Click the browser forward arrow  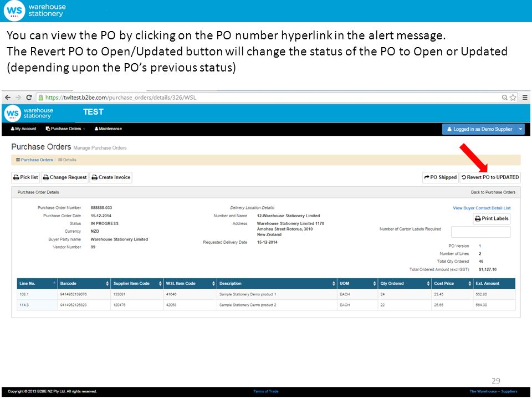coord(18,98)
